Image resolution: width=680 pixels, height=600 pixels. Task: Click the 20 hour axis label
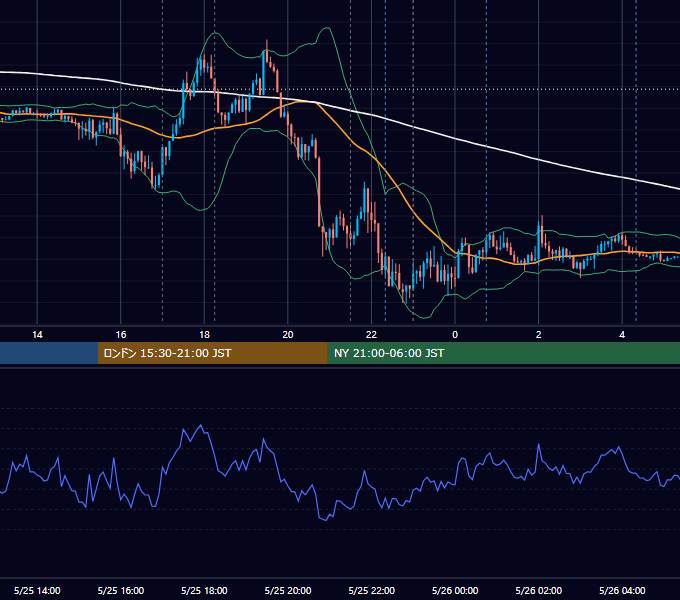point(288,335)
